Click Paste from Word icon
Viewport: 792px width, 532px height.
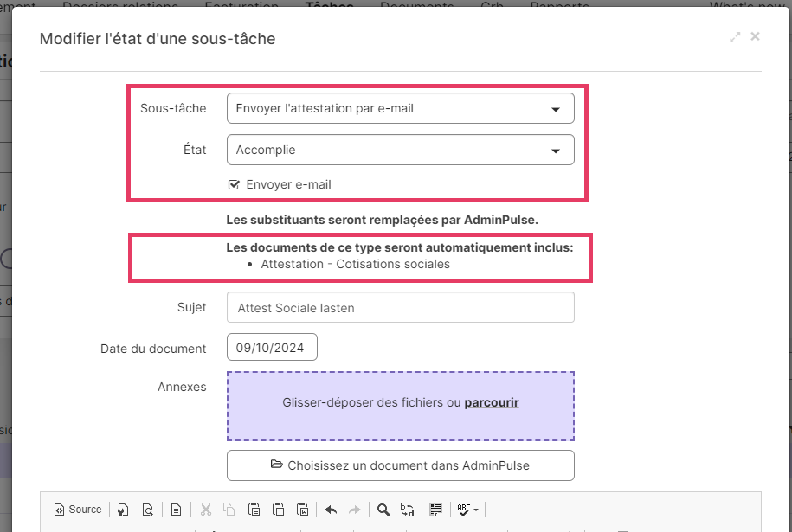303,510
